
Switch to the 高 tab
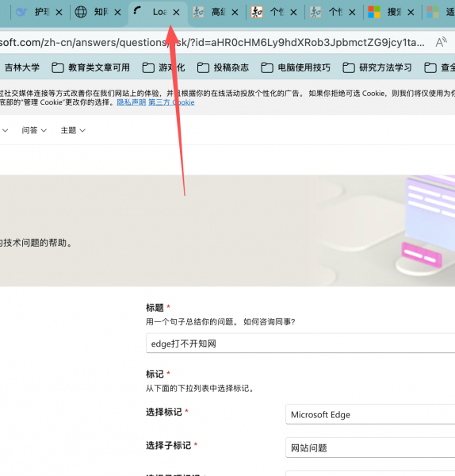click(x=216, y=12)
